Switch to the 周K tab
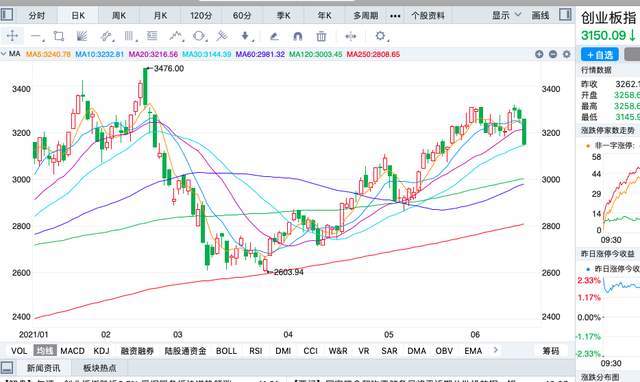This screenshot has width=640, height=382. point(119,16)
